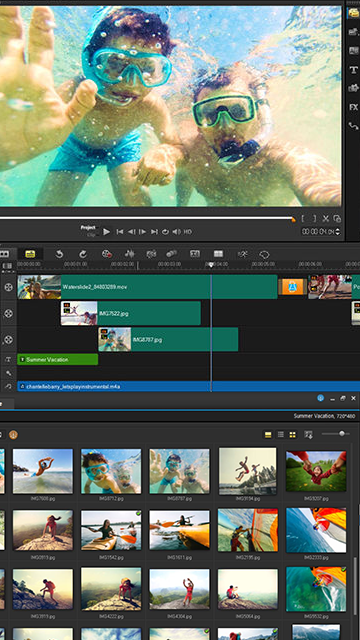Open Auto Music tool
Viewport: 360px width, 640px height.
tap(151, 254)
